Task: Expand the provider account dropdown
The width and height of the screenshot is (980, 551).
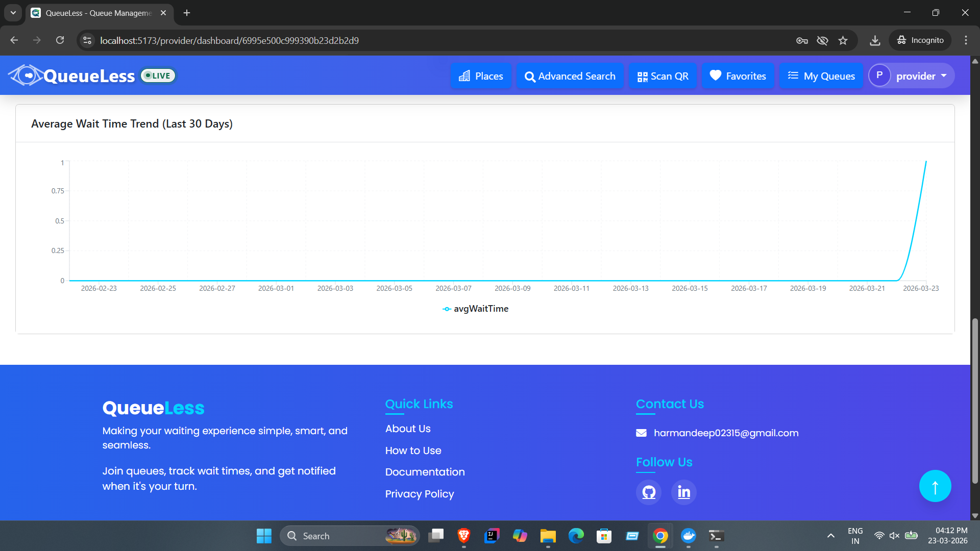Action: pos(912,76)
